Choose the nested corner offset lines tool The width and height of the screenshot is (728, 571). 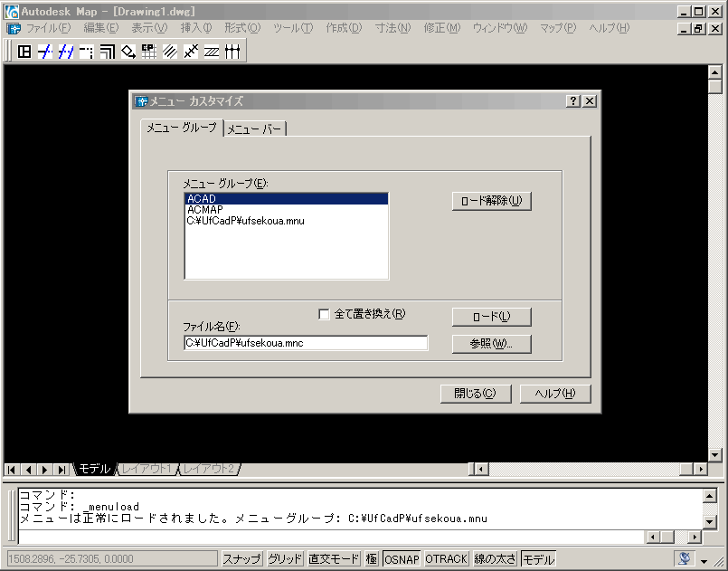point(108,51)
